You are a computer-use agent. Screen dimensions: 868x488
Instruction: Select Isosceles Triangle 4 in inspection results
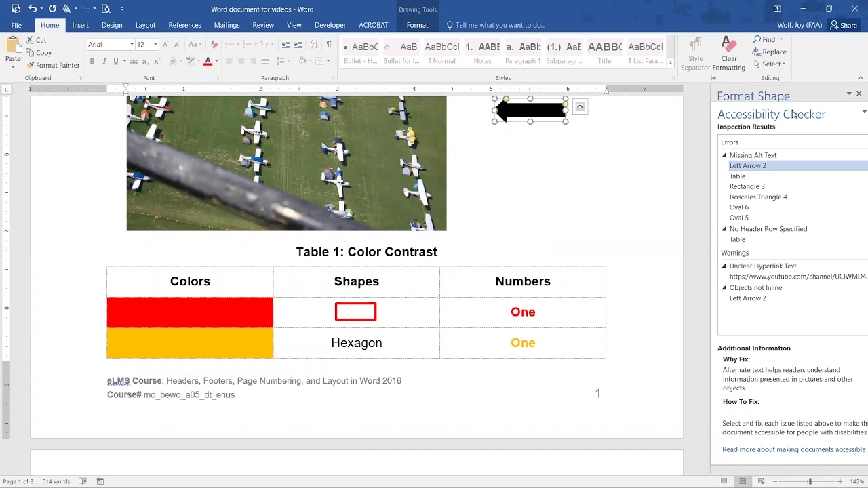click(758, 197)
